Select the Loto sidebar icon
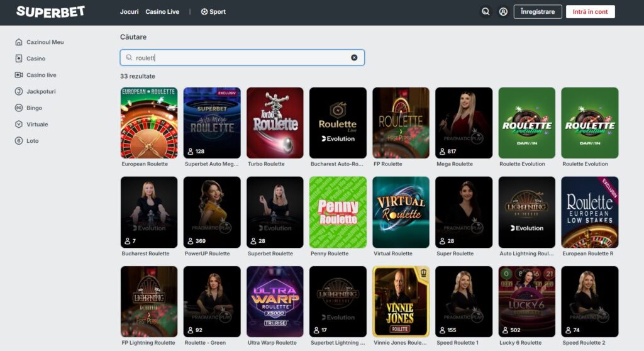 19,141
